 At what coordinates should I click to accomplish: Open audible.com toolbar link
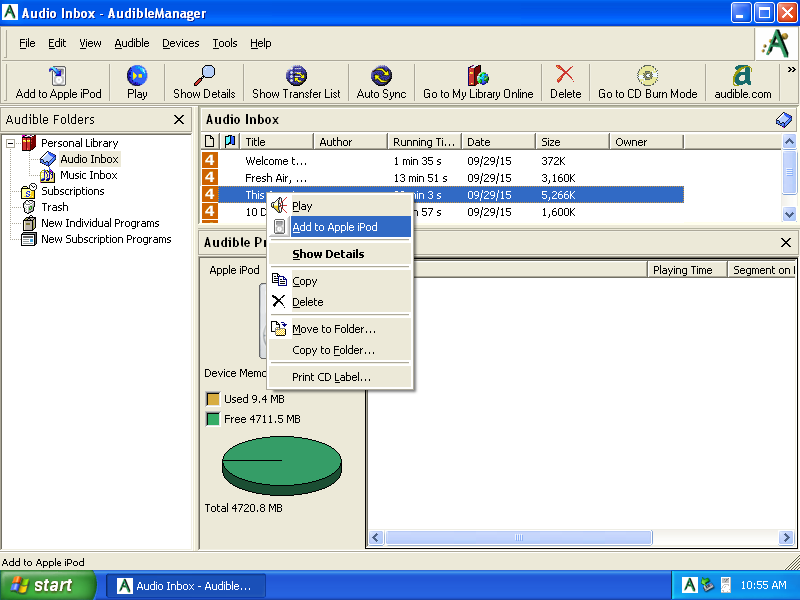(743, 82)
